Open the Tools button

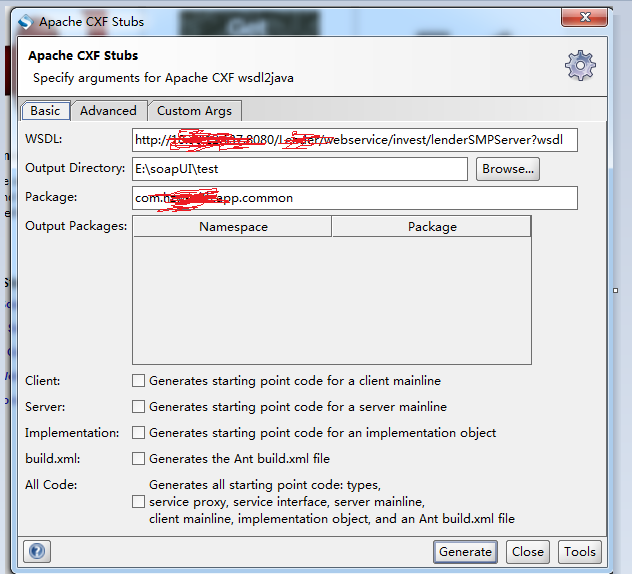(580, 551)
